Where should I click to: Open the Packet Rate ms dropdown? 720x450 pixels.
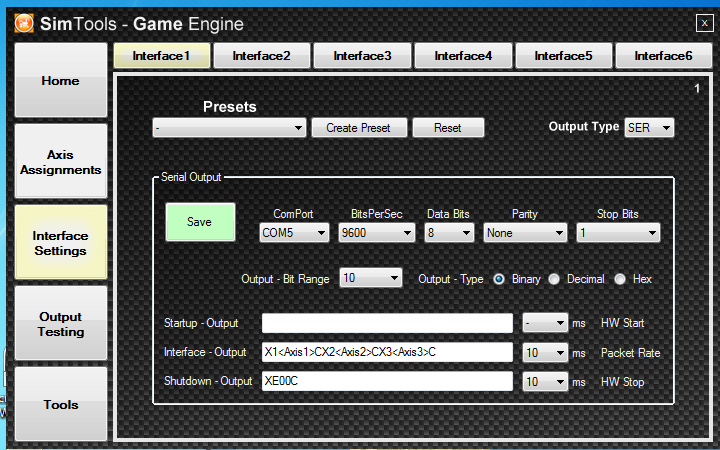coord(545,353)
